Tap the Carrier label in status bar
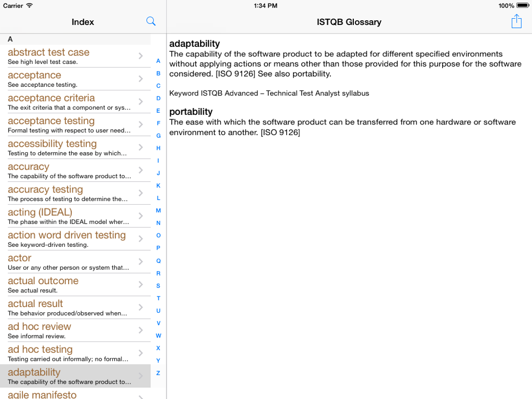Viewport: 532px width, 399px height. click(x=13, y=6)
